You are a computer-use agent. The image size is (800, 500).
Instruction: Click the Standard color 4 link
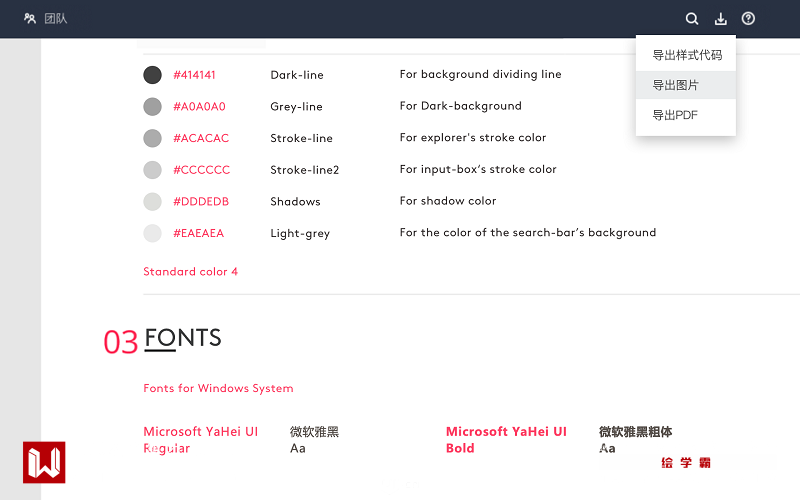click(x=190, y=272)
